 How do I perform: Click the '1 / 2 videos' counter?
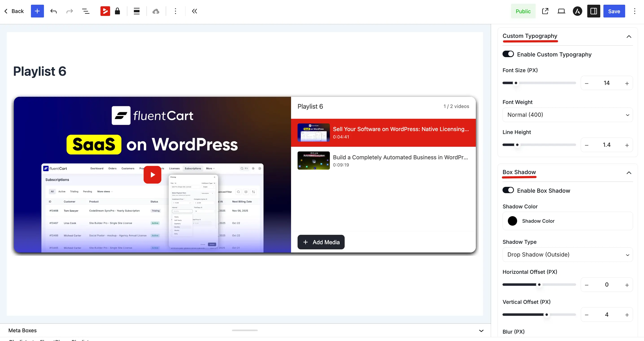point(456,106)
